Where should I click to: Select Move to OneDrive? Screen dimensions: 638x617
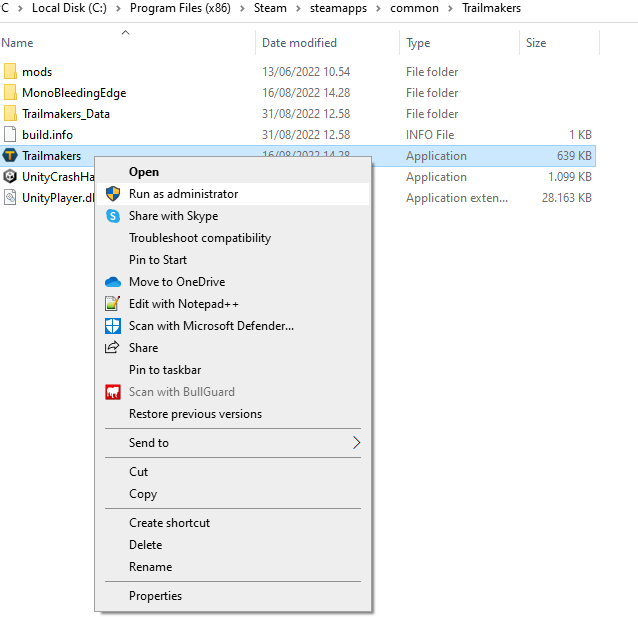coord(233,282)
